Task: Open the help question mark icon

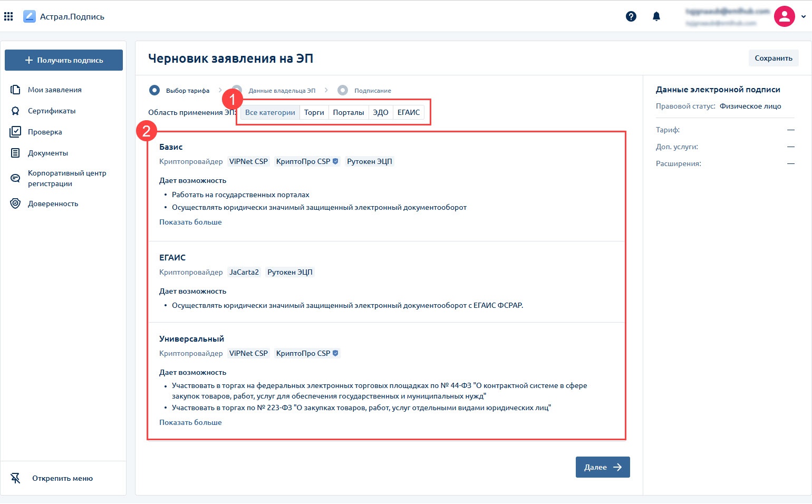Action: (x=631, y=16)
